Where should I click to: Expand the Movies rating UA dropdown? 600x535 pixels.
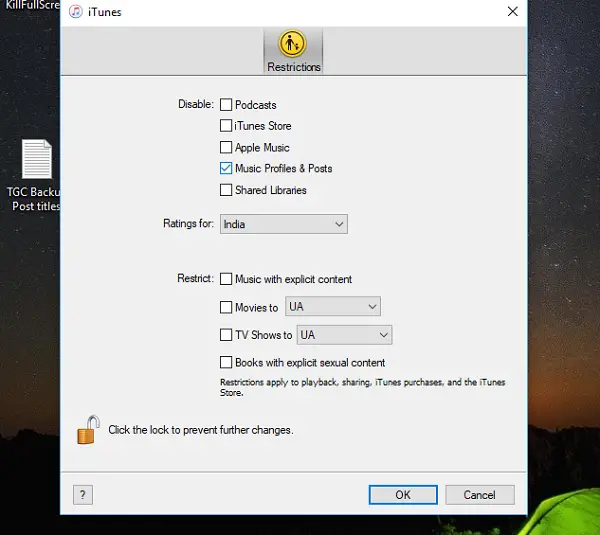click(333, 306)
